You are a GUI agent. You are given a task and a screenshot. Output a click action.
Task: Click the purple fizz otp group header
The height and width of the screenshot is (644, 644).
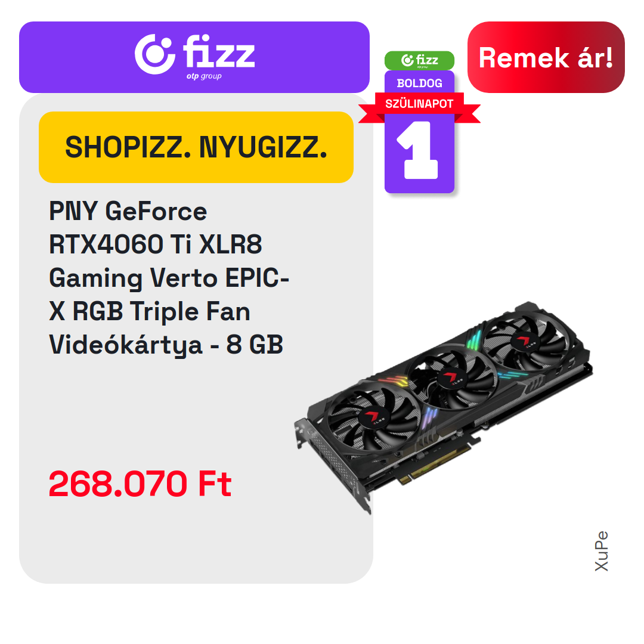[194, 57]
